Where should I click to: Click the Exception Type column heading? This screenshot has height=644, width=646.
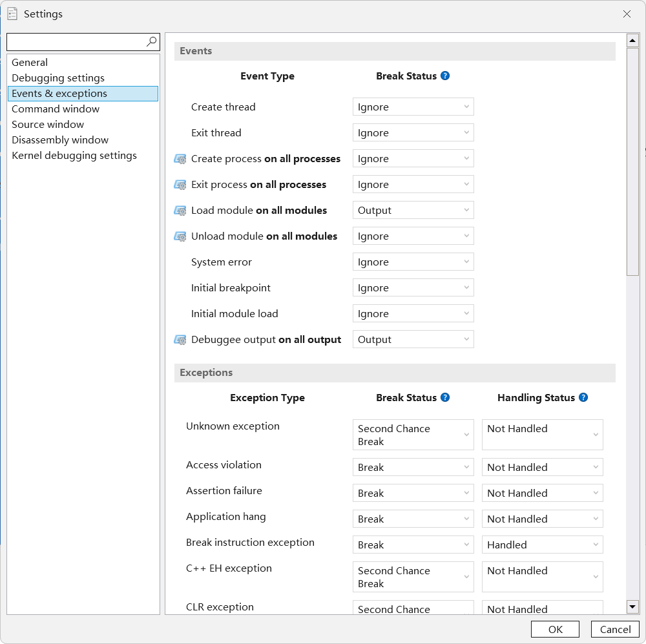267,398
